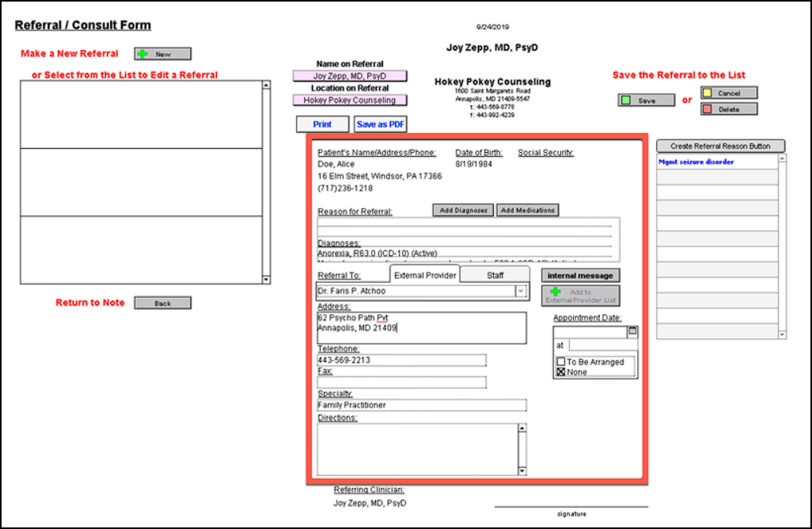Click green square icon on Save button
The width and height of the screenshot is (812, 529).
[626, 100]
